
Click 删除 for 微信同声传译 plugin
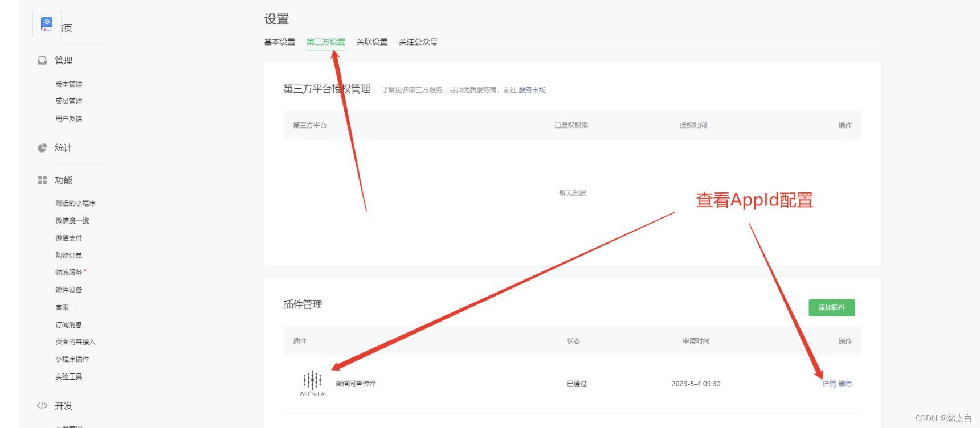[845, 384]
